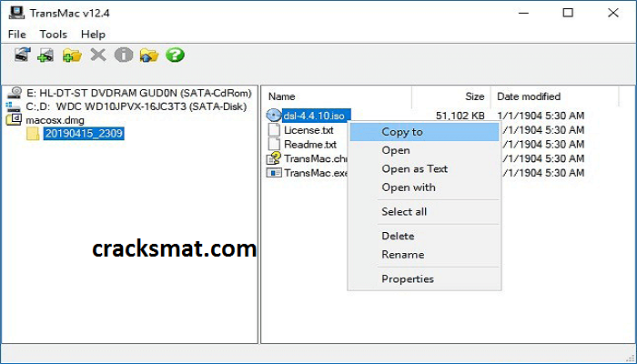Screen dimensions: 637x364
Task: Click the disc icon of dsl-4.4.10.iso
Action: tap(274, 116)
